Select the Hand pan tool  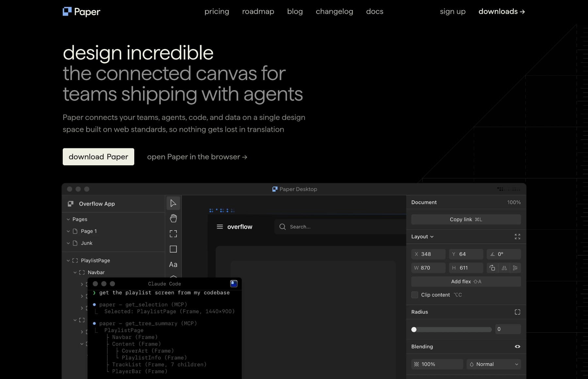(173, 218)
